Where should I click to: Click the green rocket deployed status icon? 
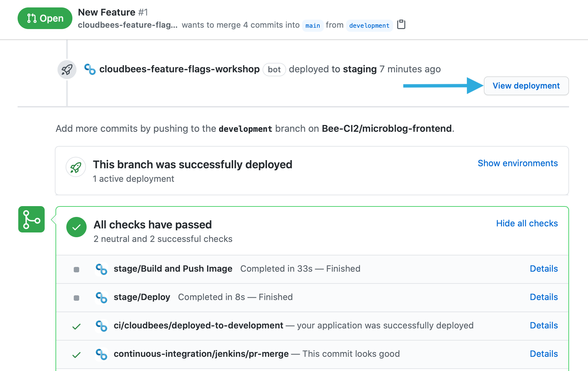click(x=76, y=167)
